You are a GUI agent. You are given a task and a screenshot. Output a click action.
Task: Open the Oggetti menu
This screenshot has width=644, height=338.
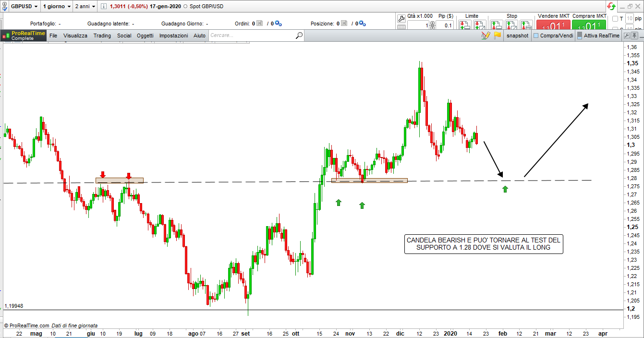[x=145, y=36]
